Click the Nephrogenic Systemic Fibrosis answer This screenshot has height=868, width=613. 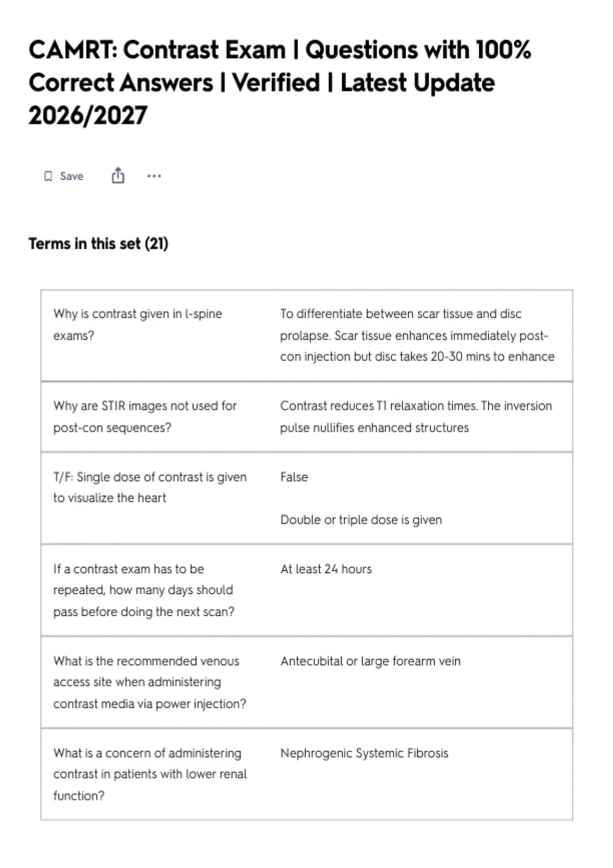(364, 753)
